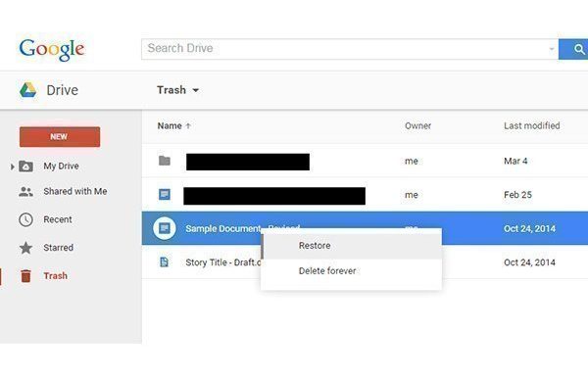Click the Owner column header

pyautogui.click(x=417, y=126)
